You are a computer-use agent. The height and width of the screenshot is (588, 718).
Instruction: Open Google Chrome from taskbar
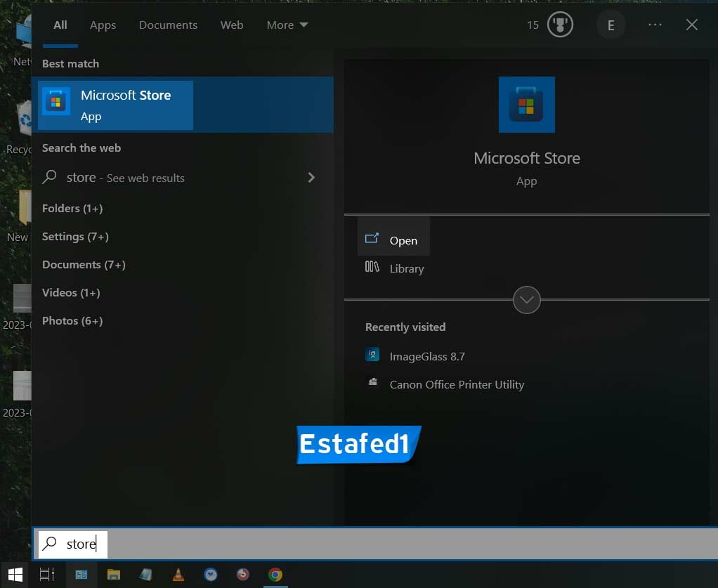(275, 575)
